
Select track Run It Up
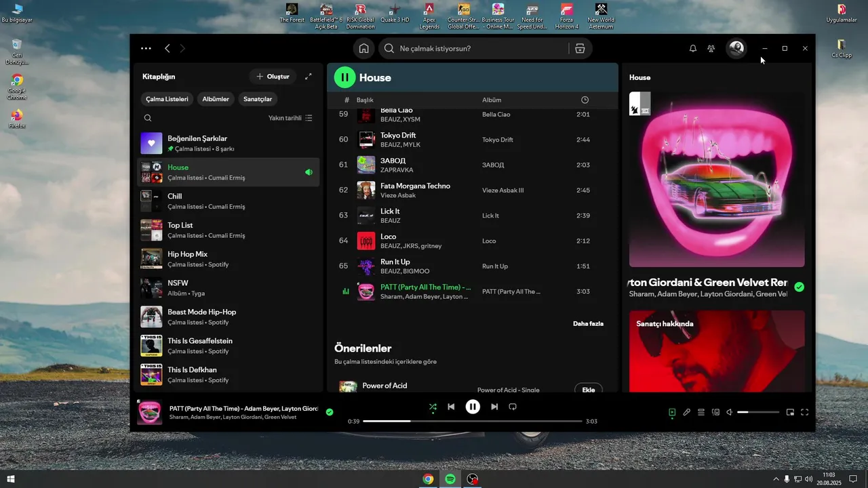coord(473,266)
